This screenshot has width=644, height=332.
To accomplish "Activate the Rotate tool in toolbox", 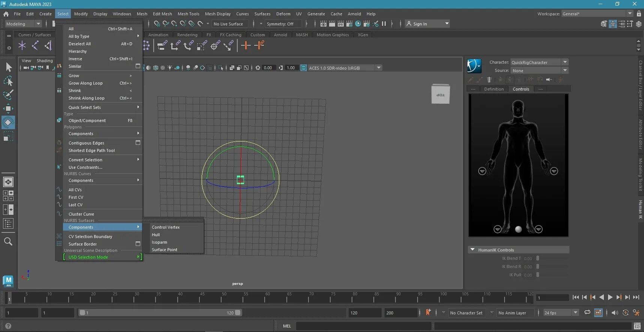I will (8, 122).
